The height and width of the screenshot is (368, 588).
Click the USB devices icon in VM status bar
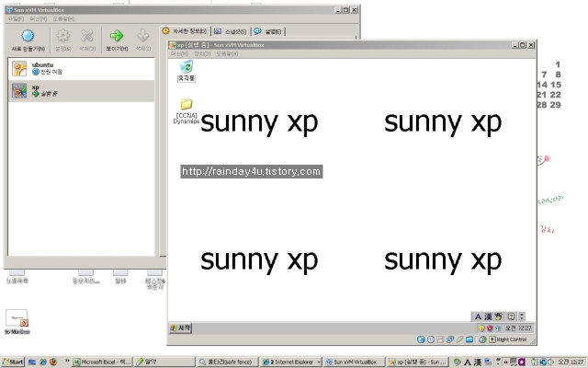(x=459, y=339)
